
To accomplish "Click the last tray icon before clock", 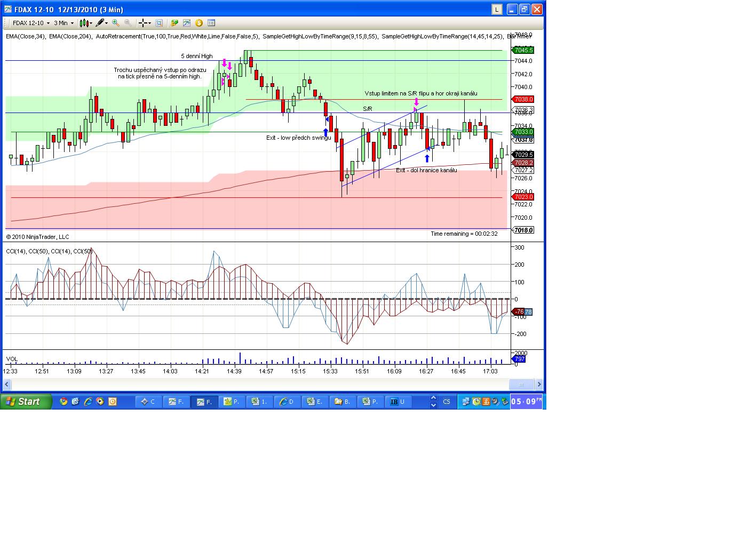I will 504,402.
